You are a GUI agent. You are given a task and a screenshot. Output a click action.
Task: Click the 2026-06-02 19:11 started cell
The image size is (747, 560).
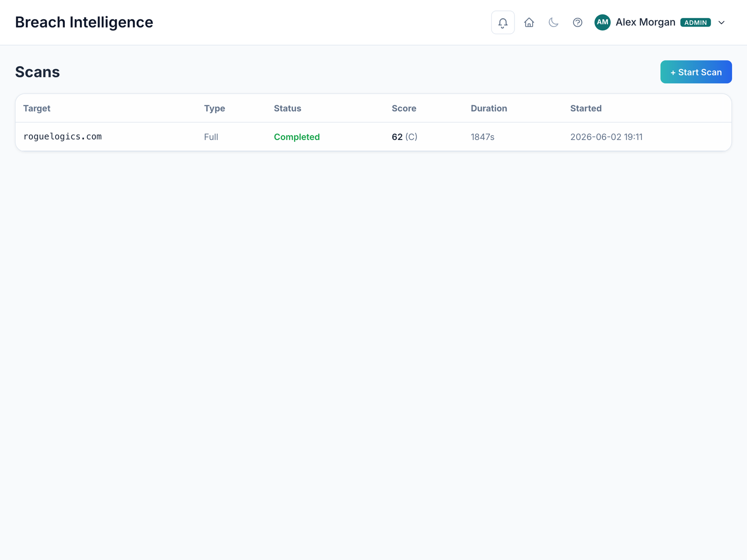(606, 137)
